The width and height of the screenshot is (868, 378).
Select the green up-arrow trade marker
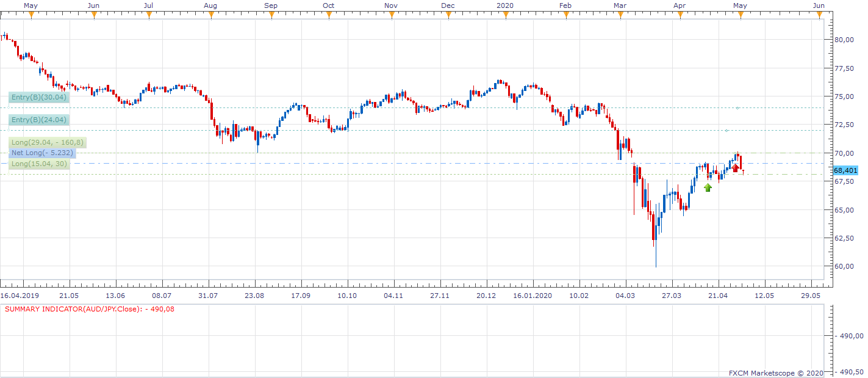(708, 187)
